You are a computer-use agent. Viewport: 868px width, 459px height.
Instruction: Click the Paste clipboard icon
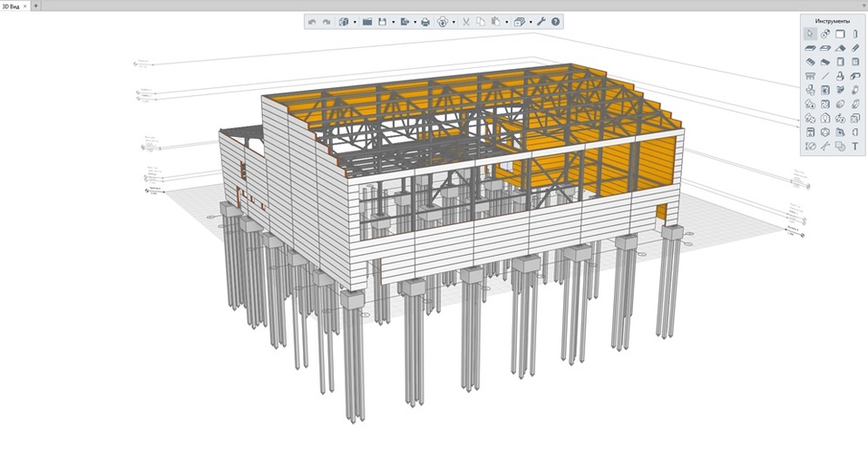click(495, 22)
